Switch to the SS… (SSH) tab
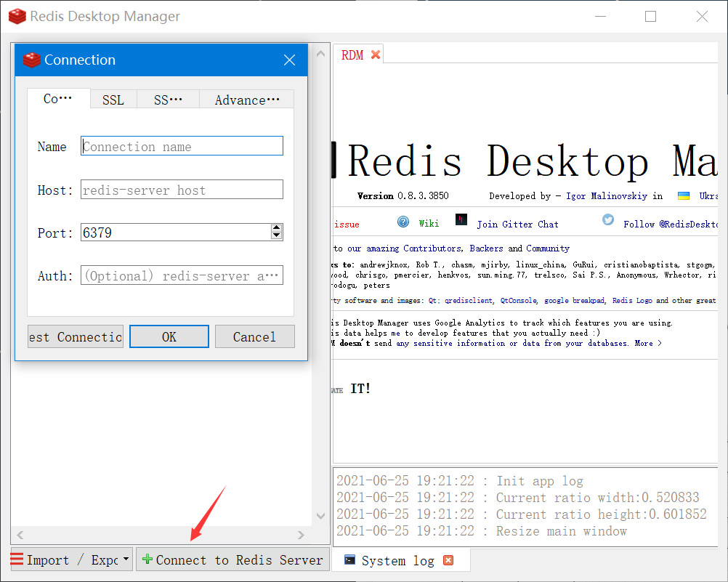 click(168, 100)
